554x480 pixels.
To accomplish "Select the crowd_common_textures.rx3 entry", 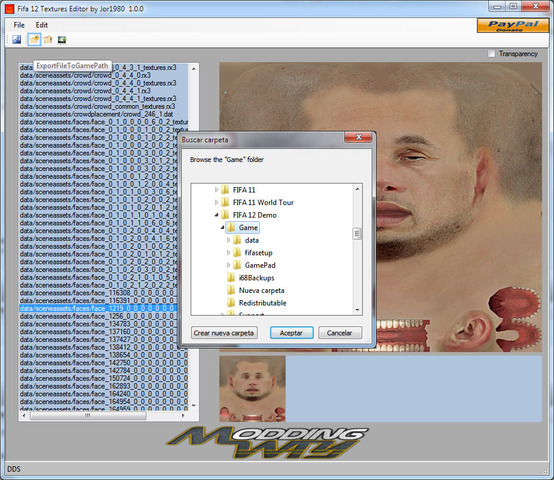I will tap(97, 106).
